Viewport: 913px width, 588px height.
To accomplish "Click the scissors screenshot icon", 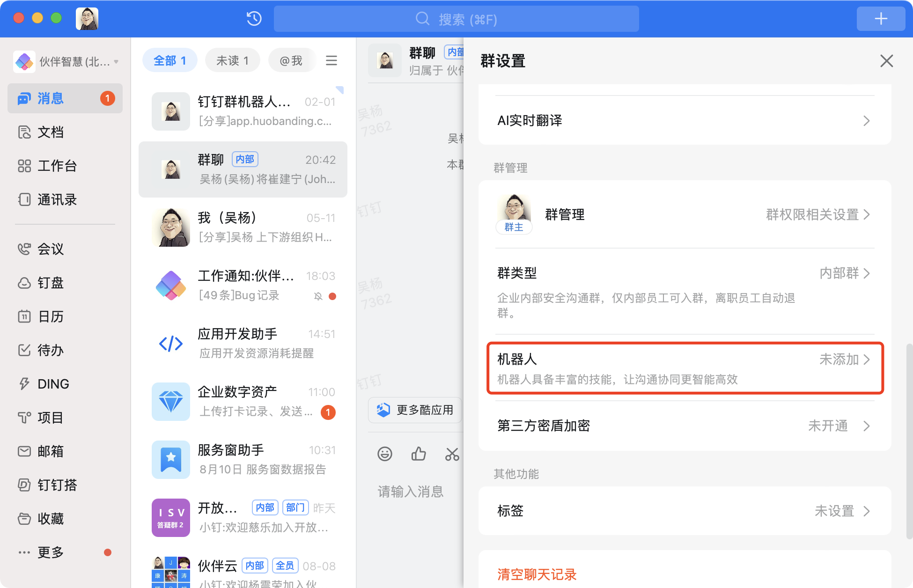I will coord(452,454).
